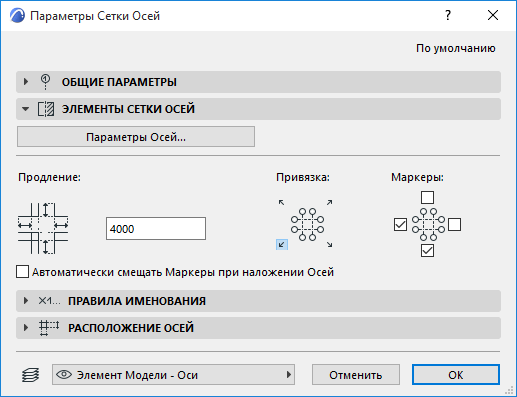Click the layers stack icon
The height and width of the screenshot is (397, 517).
click(x=30, y=375)
